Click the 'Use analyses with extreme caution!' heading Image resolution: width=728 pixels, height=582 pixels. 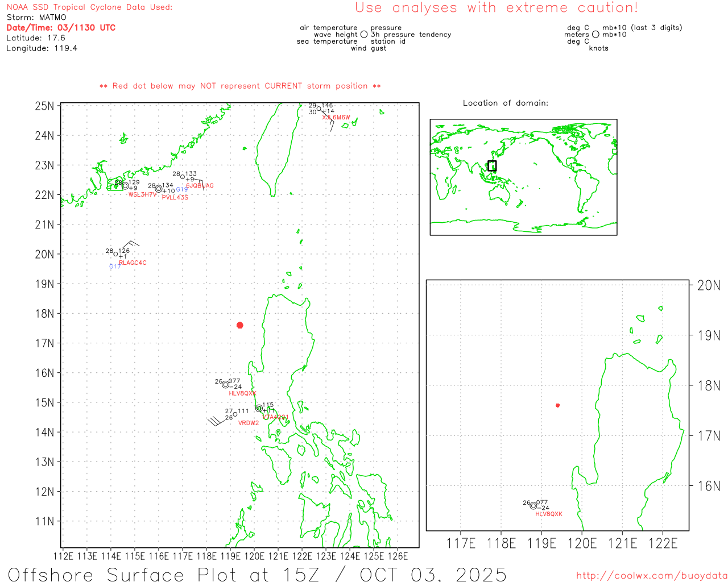(x=496, y=8)
